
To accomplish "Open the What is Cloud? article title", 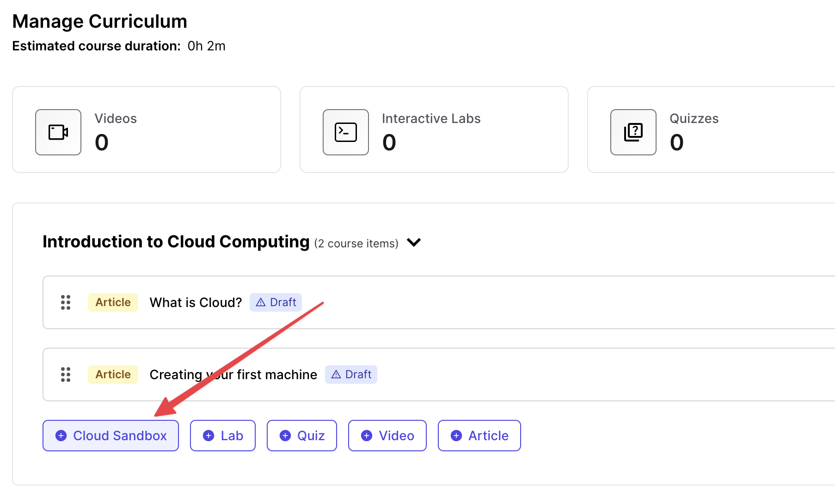I will [196, 302].
